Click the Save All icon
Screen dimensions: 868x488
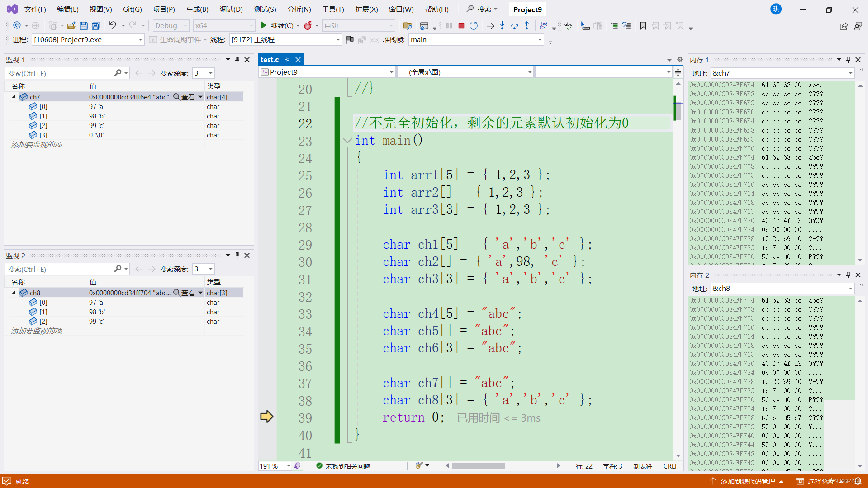click(x=95, y=26)
